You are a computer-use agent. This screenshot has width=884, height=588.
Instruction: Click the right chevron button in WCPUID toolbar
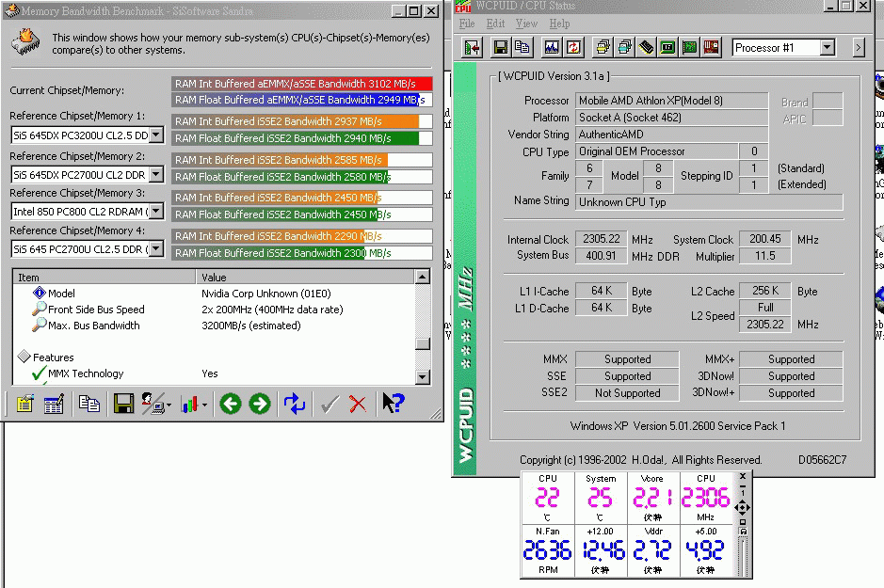pyautogui.click(x=859, y=48)
